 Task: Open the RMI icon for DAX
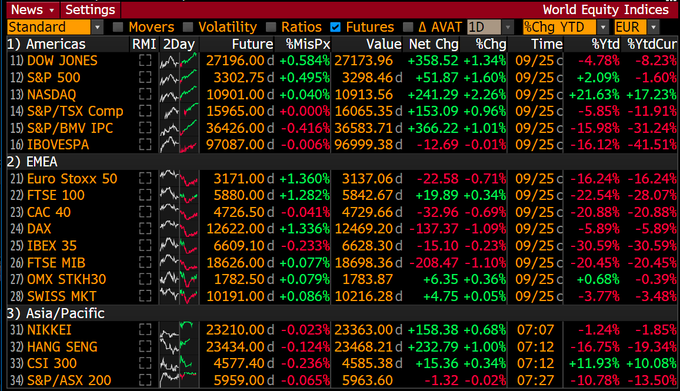click(x=145, y=229)
